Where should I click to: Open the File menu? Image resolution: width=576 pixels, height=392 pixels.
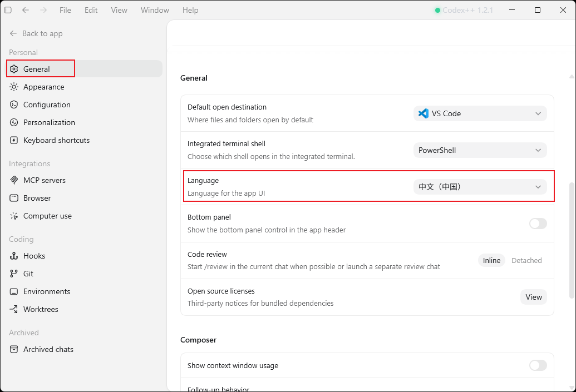[x=65, y=10]
